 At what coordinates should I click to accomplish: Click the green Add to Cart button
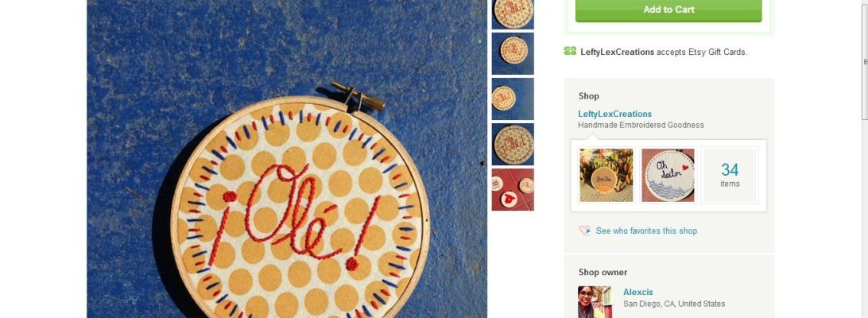tap(668, 10)
